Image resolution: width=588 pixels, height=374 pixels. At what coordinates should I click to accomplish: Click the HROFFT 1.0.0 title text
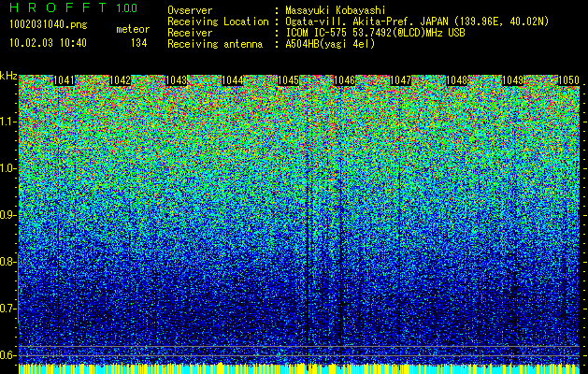(74, 7)
